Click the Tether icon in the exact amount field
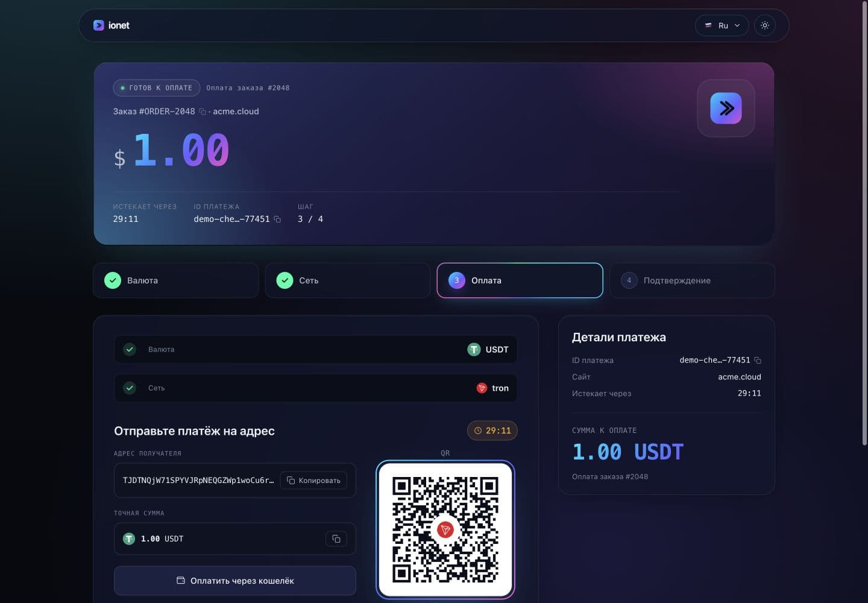868x603 pixels. tap(129, 538)
